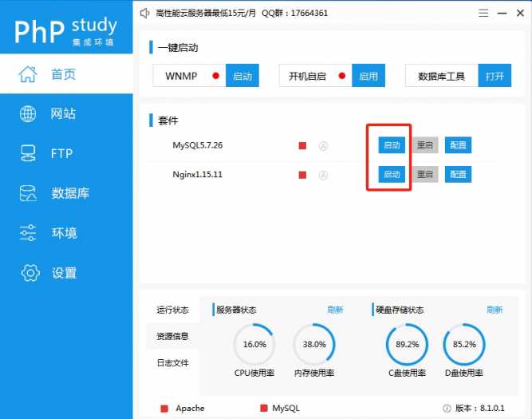Screen dimensions: 532x419
Task: Click the D盘使用率 85.2% gauge
Action: 464,344
